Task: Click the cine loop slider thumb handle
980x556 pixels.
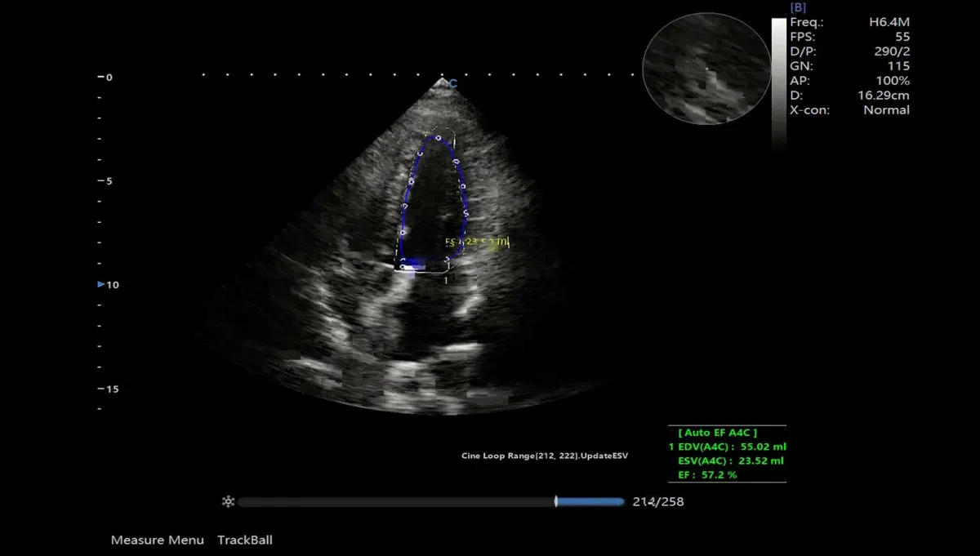Action: pyautogui.click(x=555, y=501)
